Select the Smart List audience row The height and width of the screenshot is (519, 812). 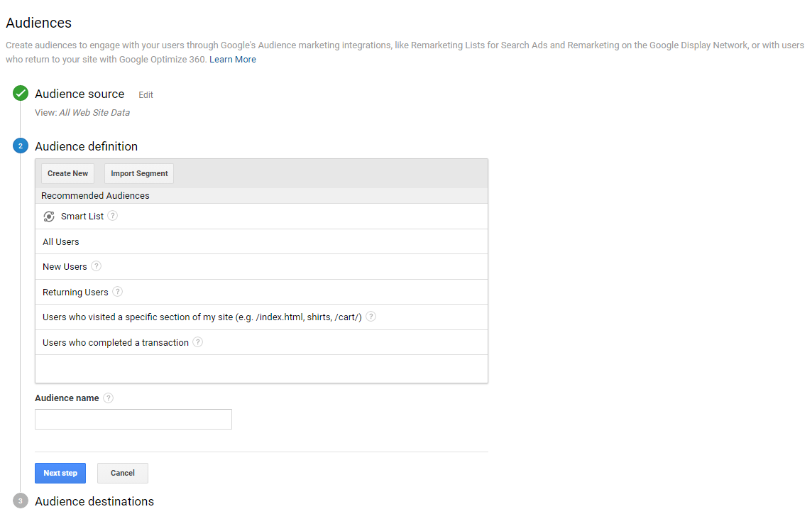point(82,217)
